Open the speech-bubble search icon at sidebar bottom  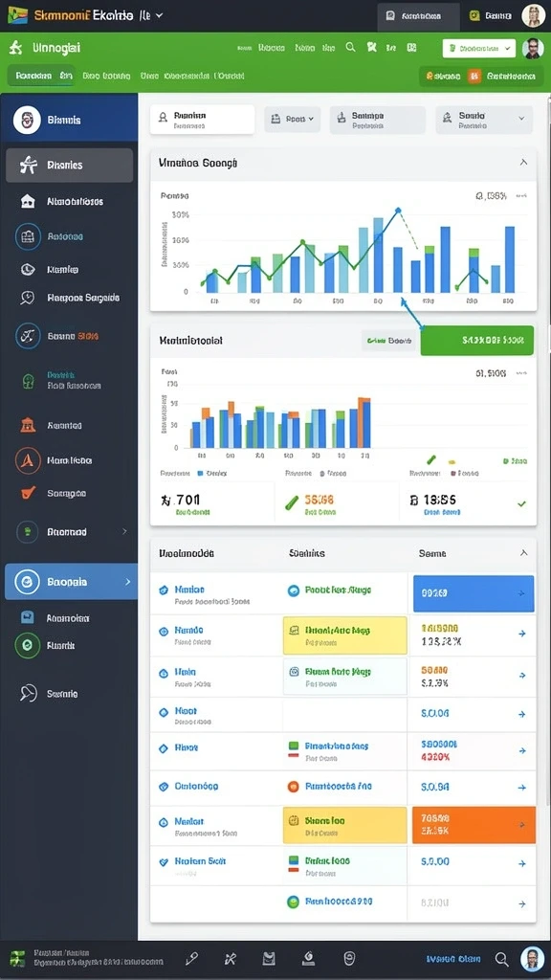coord(28,693)
